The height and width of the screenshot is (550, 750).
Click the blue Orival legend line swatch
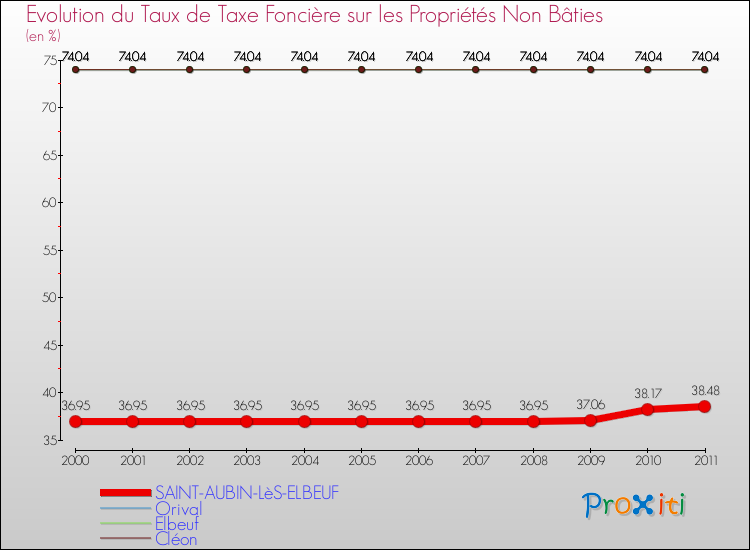[126, 508]
